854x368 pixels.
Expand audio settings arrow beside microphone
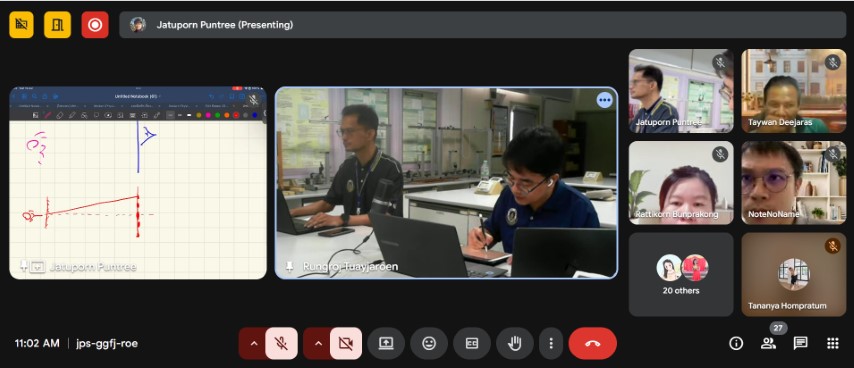[x=253, y=344]
